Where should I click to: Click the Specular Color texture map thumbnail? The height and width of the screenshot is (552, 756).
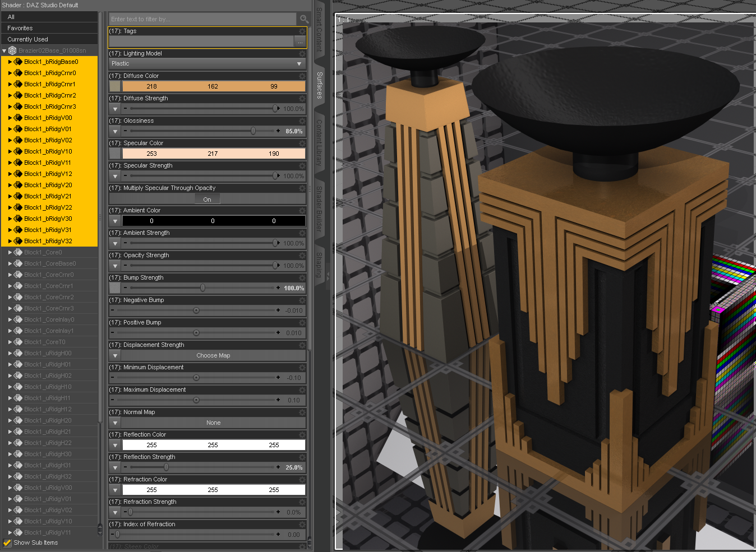tap(115, 154)
